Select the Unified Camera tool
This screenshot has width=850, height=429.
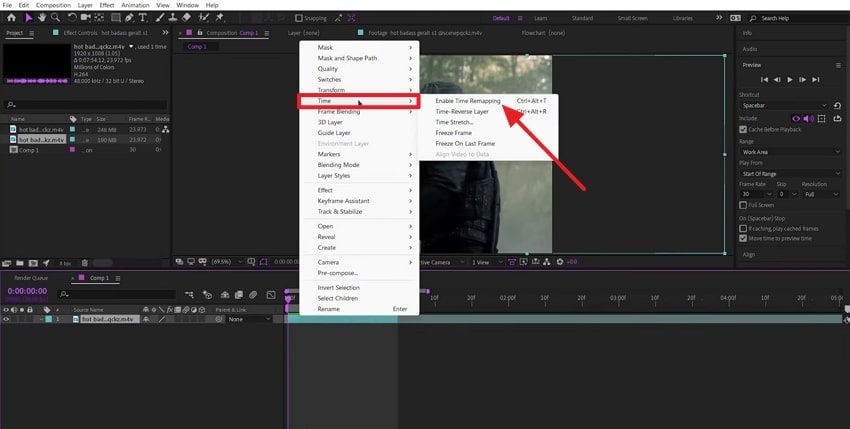pos(86,18)
